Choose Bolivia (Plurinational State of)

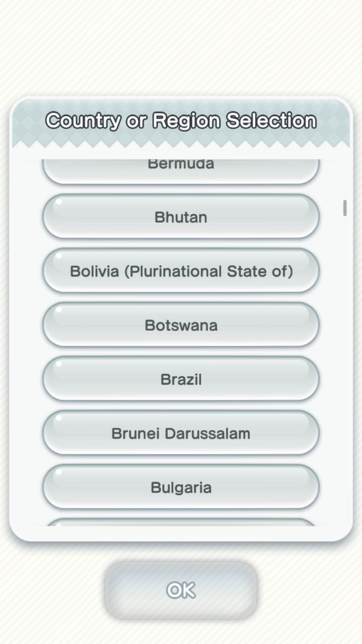click(x=181, y=271)
